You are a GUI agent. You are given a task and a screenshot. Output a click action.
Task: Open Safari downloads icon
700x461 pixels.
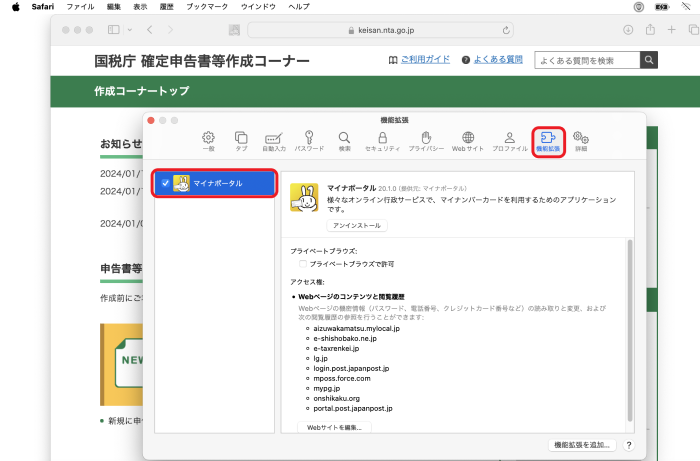click(x=628, y=30)
